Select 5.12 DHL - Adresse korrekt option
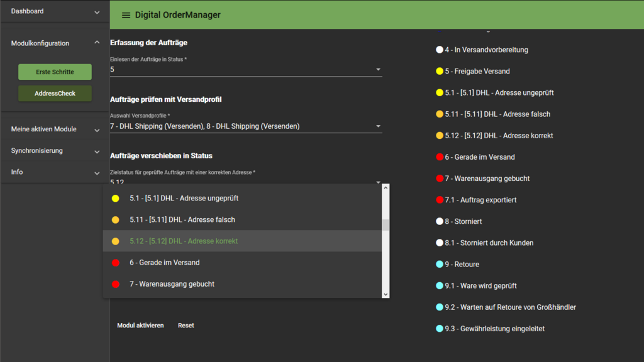The image size is (644, 362). tap(184, 241)
